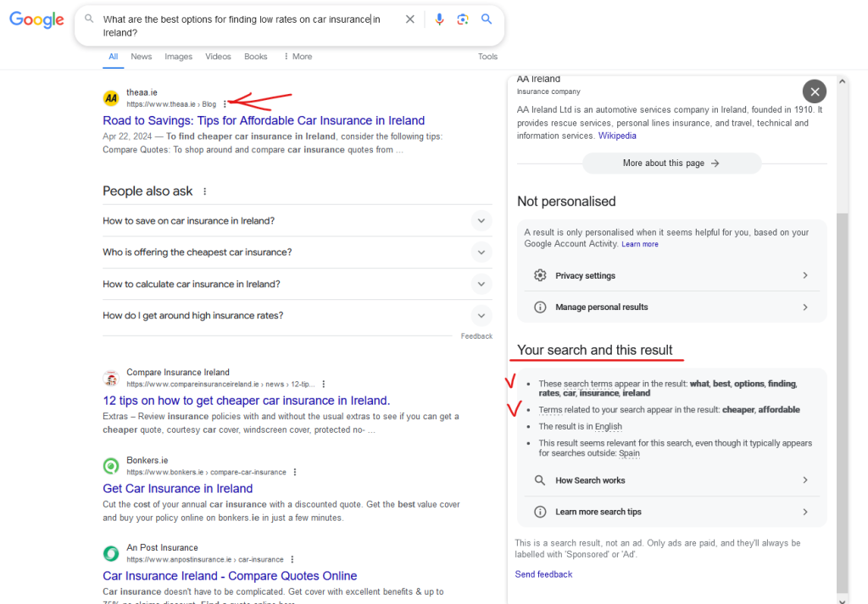Open '12 tips on how to get cheaper car insurance' link

(247, 401)
